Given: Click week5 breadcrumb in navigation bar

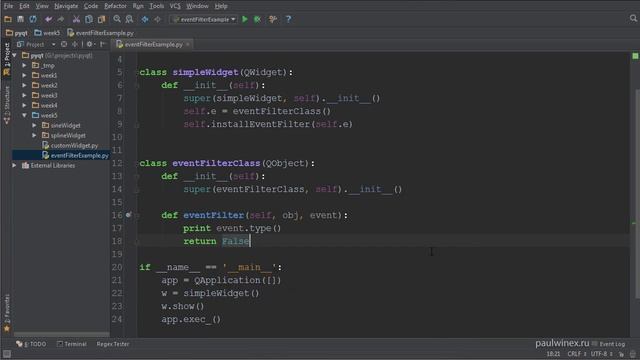Looking at the screenshot, I should click(47, 33).
